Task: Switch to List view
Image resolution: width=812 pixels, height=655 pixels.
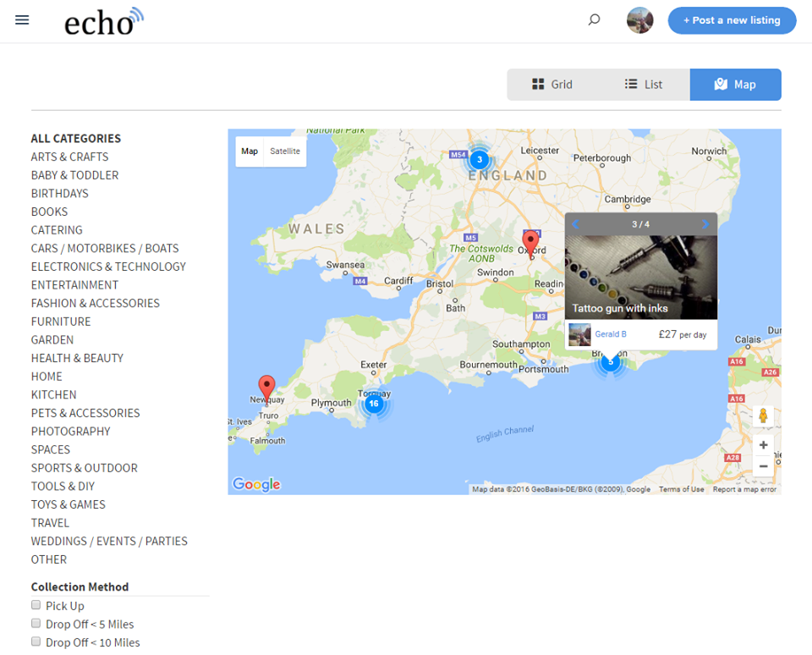Action: point(644,85)
